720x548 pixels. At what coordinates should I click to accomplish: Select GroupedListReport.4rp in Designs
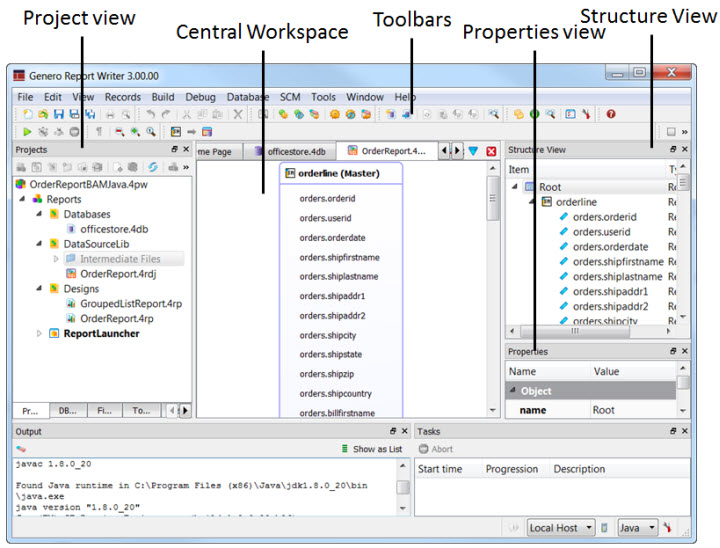click(x=131, y=304)
